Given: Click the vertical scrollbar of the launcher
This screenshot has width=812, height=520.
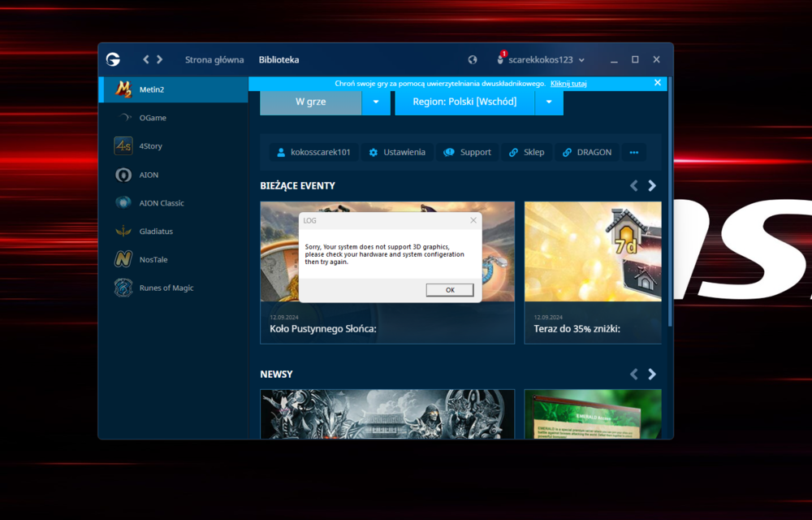Looking at the screenshot, I should point(670,202).
